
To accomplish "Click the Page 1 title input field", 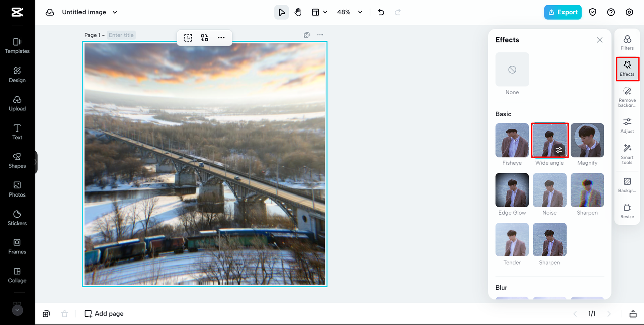I will 121,35.
